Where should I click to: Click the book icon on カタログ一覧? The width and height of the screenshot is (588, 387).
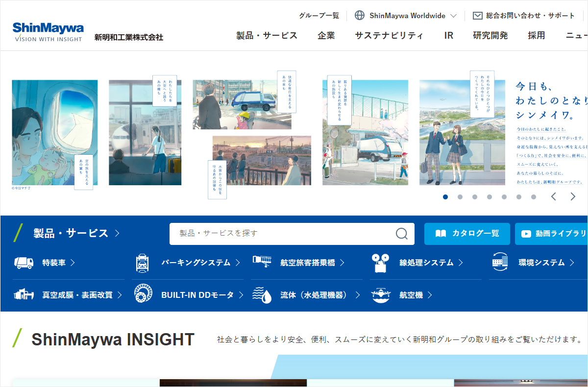441,234
